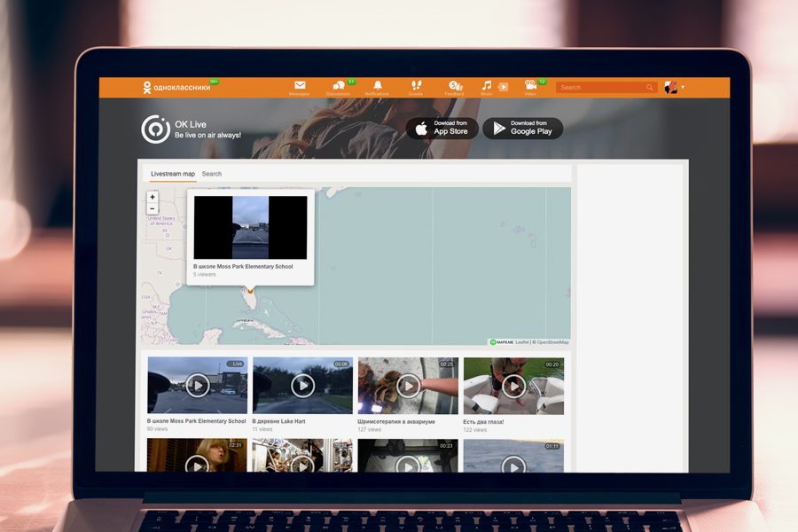
Task: Open the Шримсотерапия в аквариуме video title
Action: click(x=396, y=421)
